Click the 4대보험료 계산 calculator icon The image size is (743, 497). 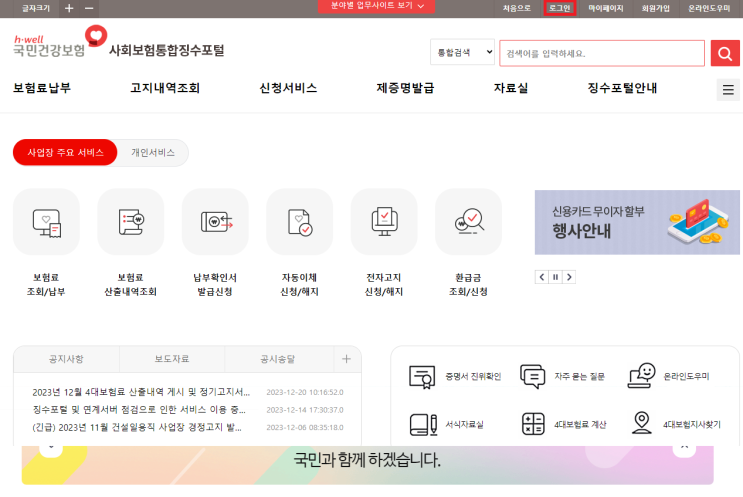pyautogui.click(x=533, y=424)
